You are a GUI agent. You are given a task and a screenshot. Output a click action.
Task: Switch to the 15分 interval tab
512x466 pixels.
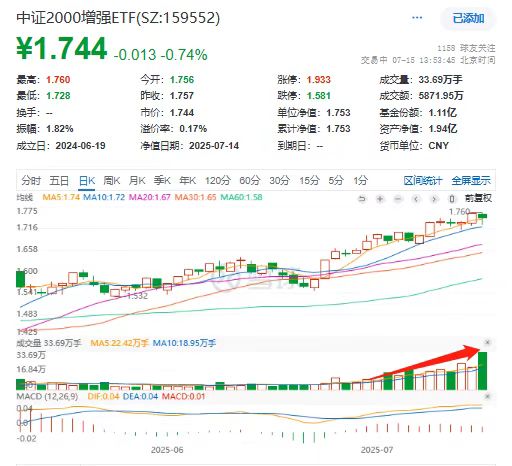309,181
